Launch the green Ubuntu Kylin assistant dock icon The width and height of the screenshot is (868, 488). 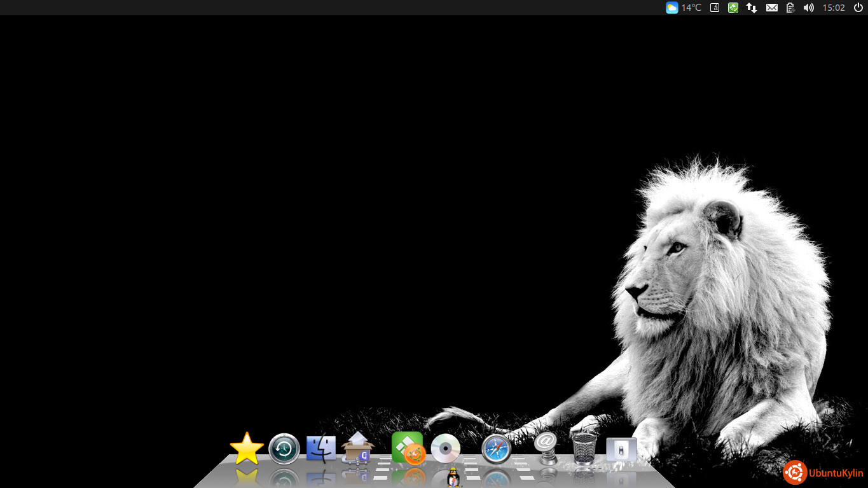(x=408, y=448)
